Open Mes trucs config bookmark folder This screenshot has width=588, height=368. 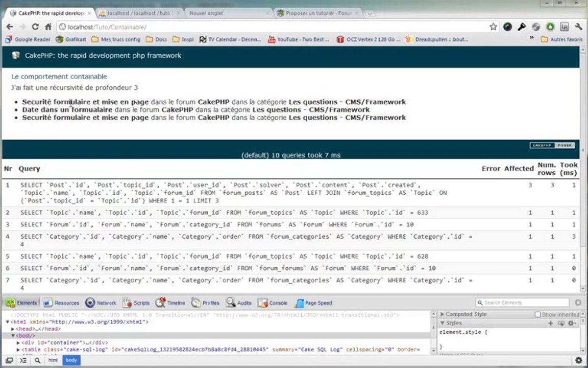click(x=116, y=39)
